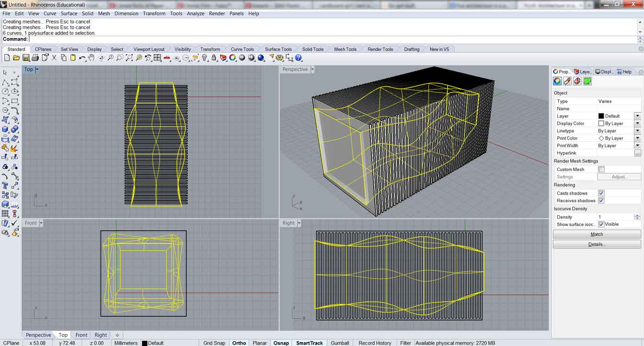The width and height of the screenshot is (644, 346).
Task: Open the Linetype dropdown arrow
Action: [x=637, y=131]
